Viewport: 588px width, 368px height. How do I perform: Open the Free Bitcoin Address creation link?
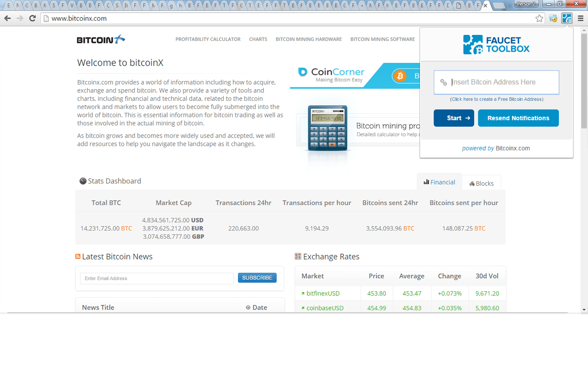point(496,99)
